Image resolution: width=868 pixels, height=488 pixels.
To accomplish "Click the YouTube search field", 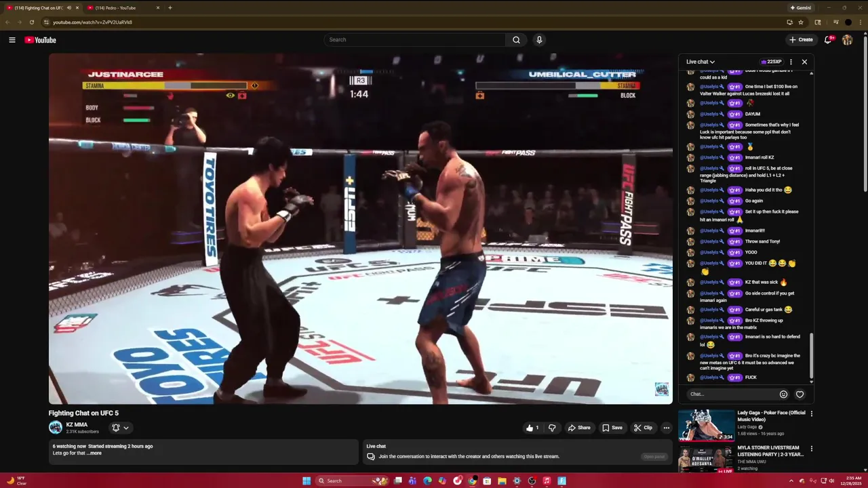I will point(414,40).
